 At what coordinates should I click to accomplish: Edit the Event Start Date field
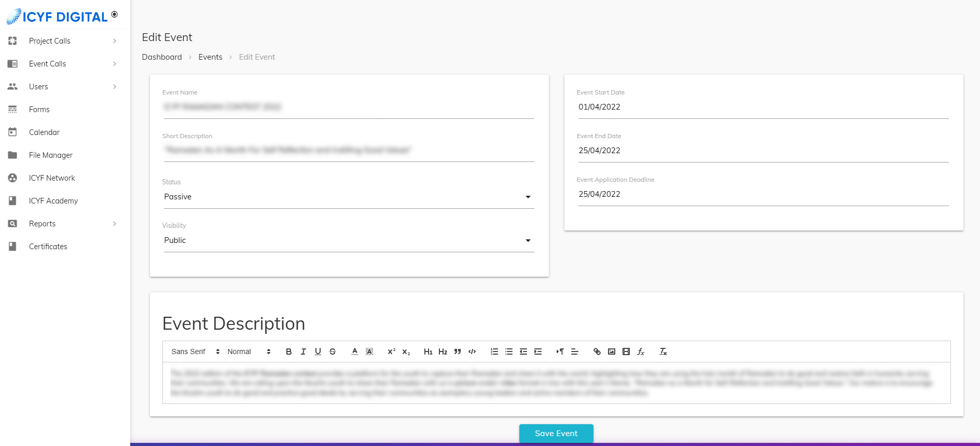763,107
